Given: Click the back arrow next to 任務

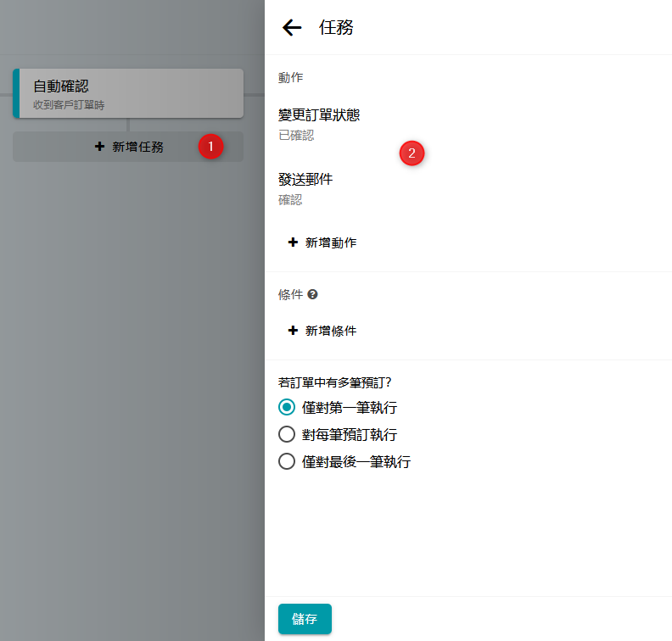Looking at the screenshot, I should (x=292, y=28).
